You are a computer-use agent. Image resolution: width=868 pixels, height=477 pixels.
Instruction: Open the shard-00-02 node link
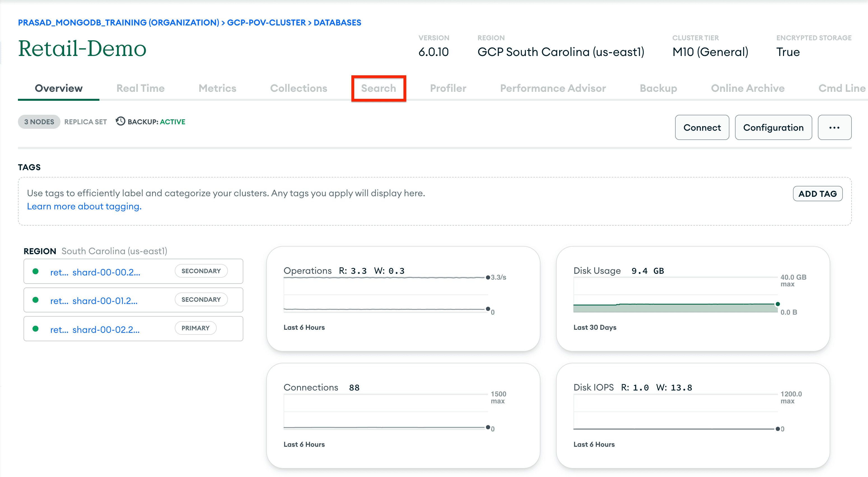(x=95, y=329)
